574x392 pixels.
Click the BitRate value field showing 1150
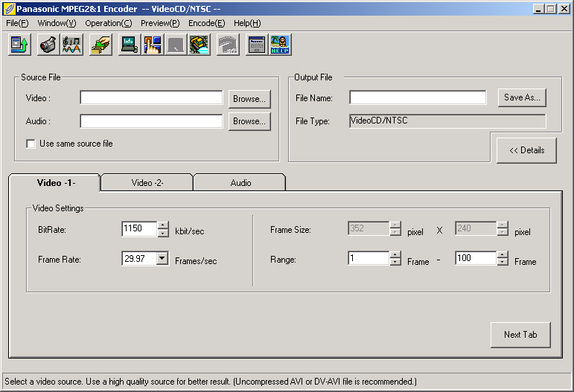139,229
